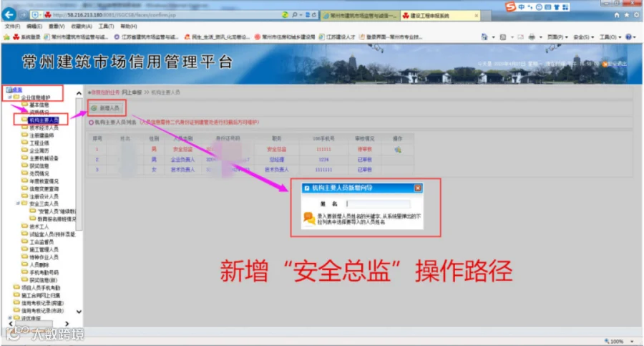The width and height of the screenshot is (644, 346).
Task: Open the 工具(O) command bar dropdown
Action: 610,37
